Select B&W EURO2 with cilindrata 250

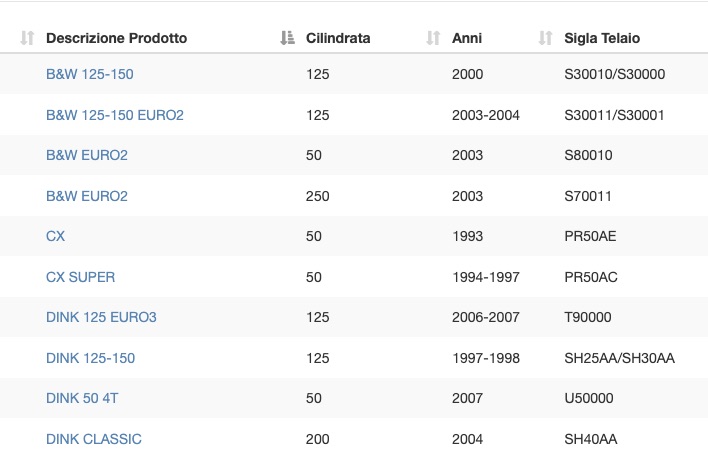(x=87, y=196)
